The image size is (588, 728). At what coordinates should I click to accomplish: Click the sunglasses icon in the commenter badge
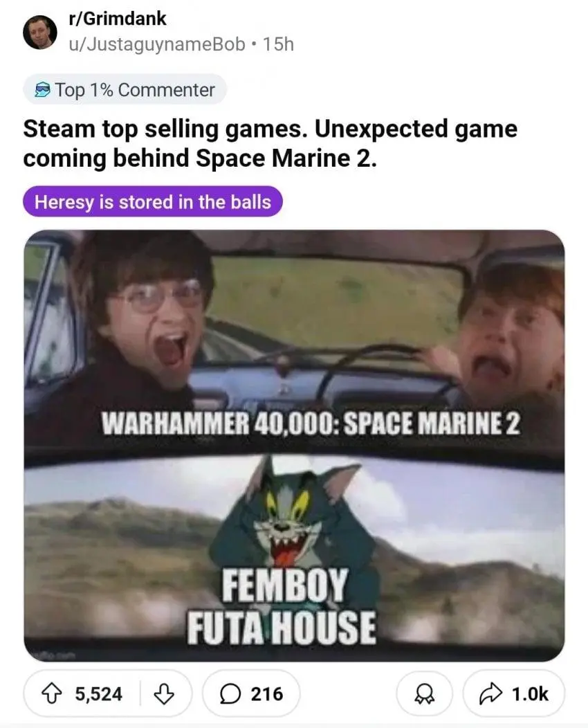coord(43,89)
